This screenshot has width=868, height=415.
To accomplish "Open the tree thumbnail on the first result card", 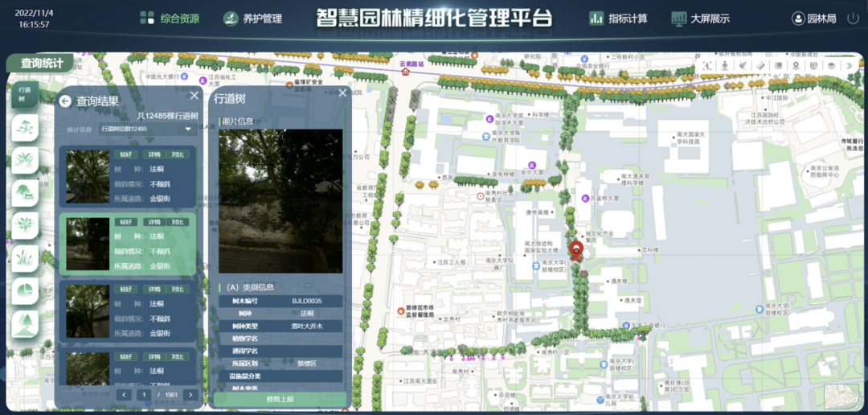I will point(88,176).
